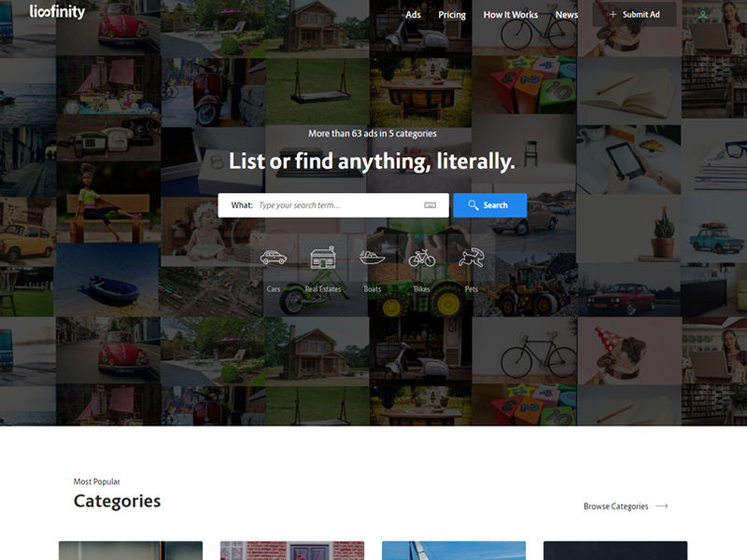Go to the Pricing menu item
This screenshot has width=747, height=560.
coord(452,15)
